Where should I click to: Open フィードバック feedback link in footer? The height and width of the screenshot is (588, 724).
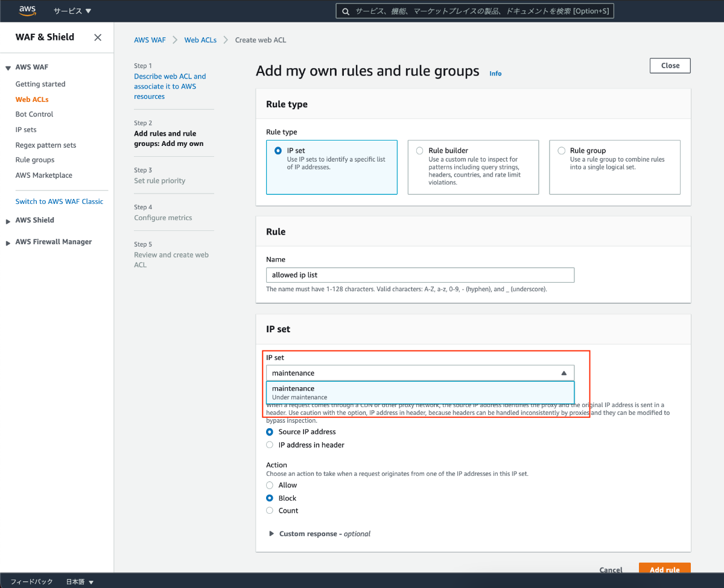(x=32, y=582)
